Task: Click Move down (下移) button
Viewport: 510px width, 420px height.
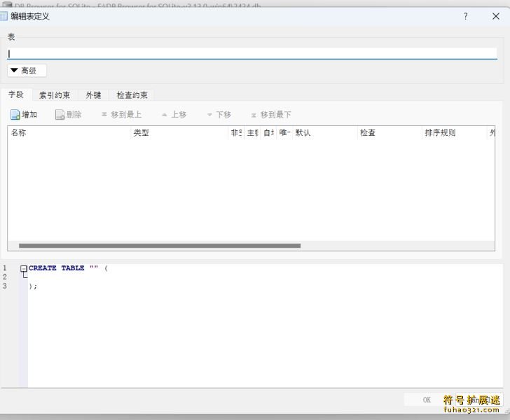Action: coord(219,114)
